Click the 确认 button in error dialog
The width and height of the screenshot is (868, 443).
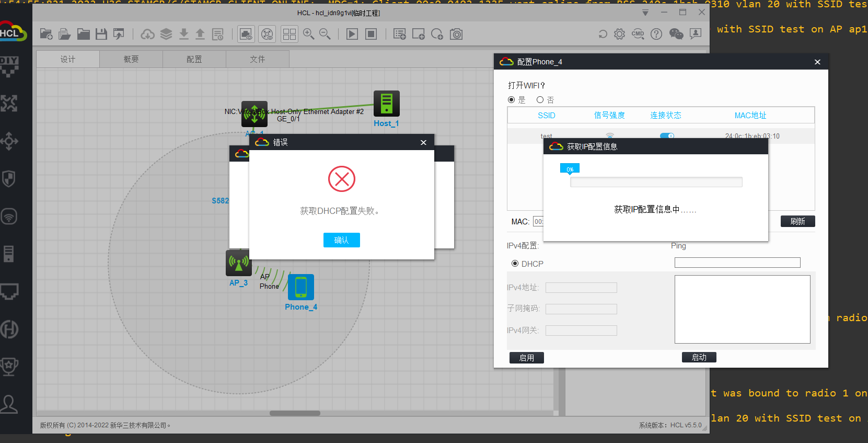[x=342, y=240]
